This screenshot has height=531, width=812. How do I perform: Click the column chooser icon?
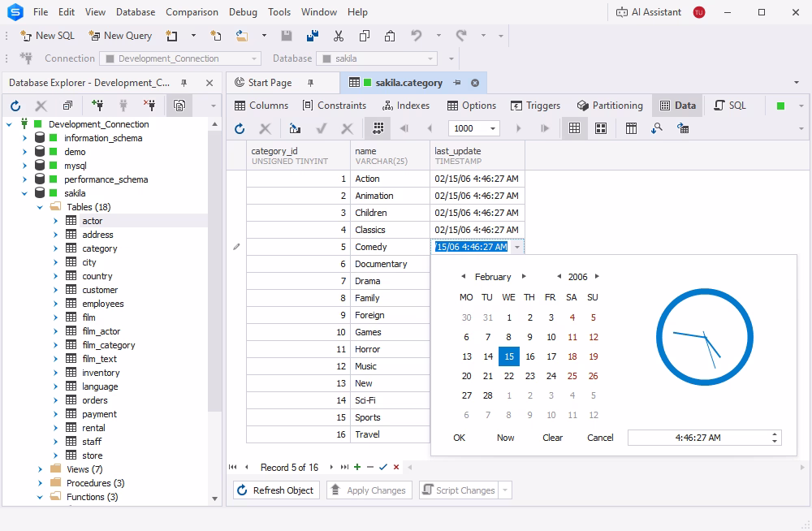point(631,128)
